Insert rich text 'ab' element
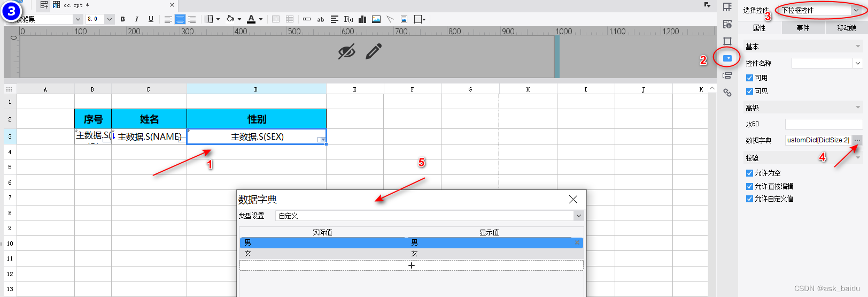Image resolution: width=868 pixels, height=297 pixels. point(321,19)
